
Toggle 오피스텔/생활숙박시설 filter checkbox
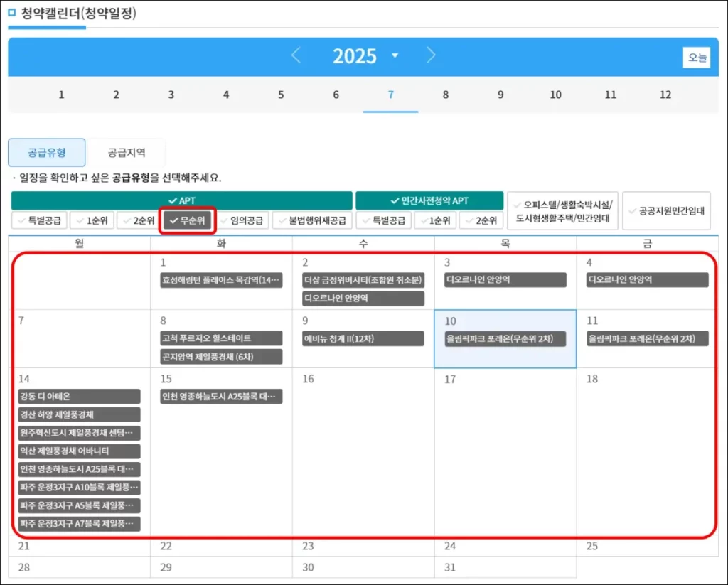[x=562, y=211]
